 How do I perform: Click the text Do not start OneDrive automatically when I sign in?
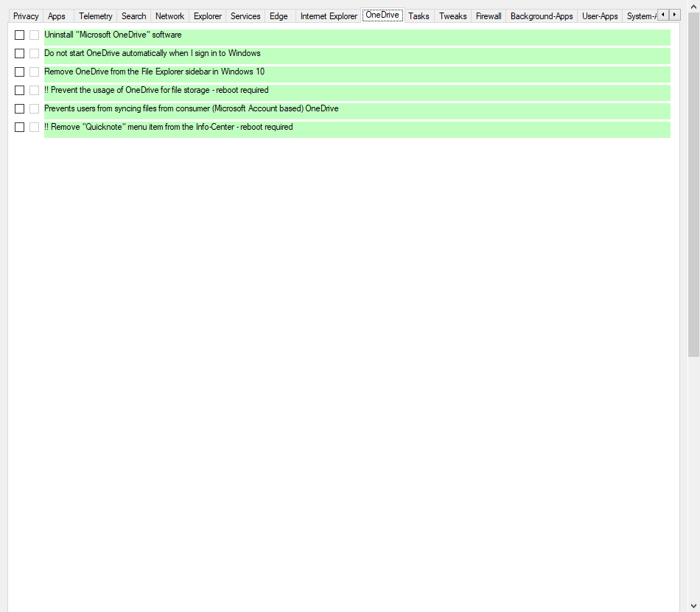coord(153,53)
